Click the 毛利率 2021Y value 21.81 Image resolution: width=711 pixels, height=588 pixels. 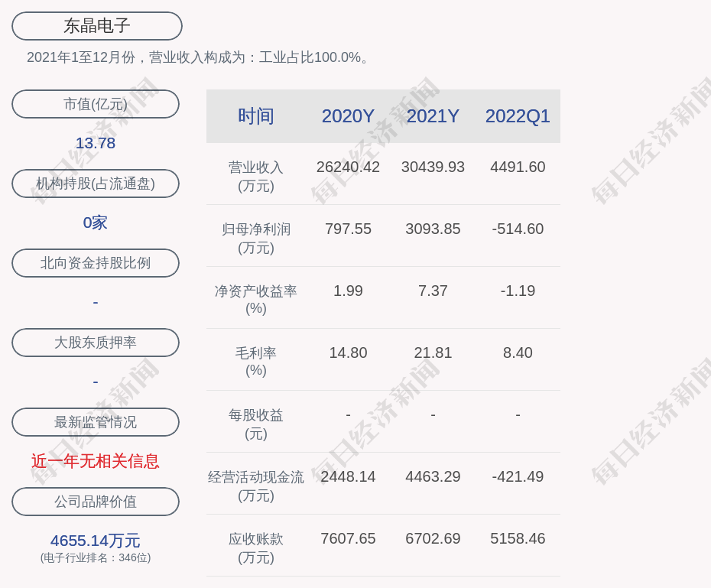coord(433,352)
